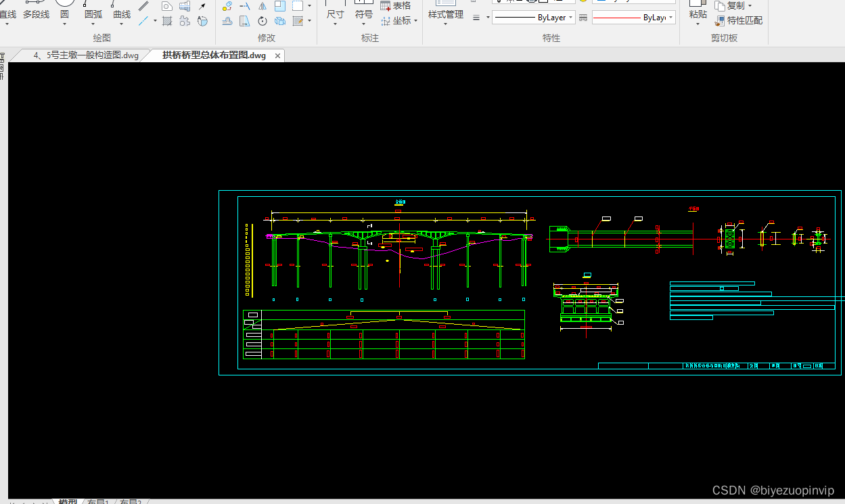845x504 pixels.
Task: Click the mirror tool in the 修改 panel
Action: pyautogui.click(x=262, y=6)
